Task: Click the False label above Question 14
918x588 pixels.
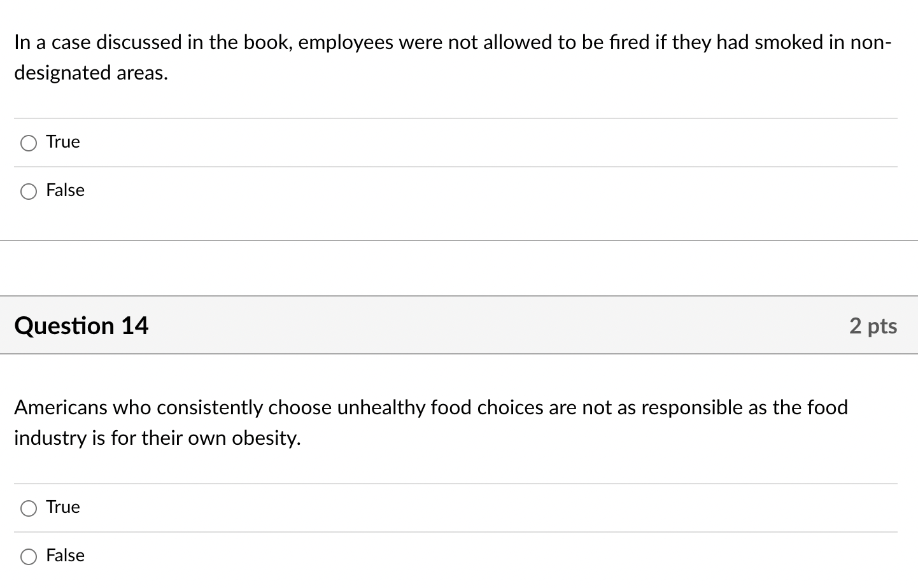Action: pyautogui.click(x=64, y=190)
